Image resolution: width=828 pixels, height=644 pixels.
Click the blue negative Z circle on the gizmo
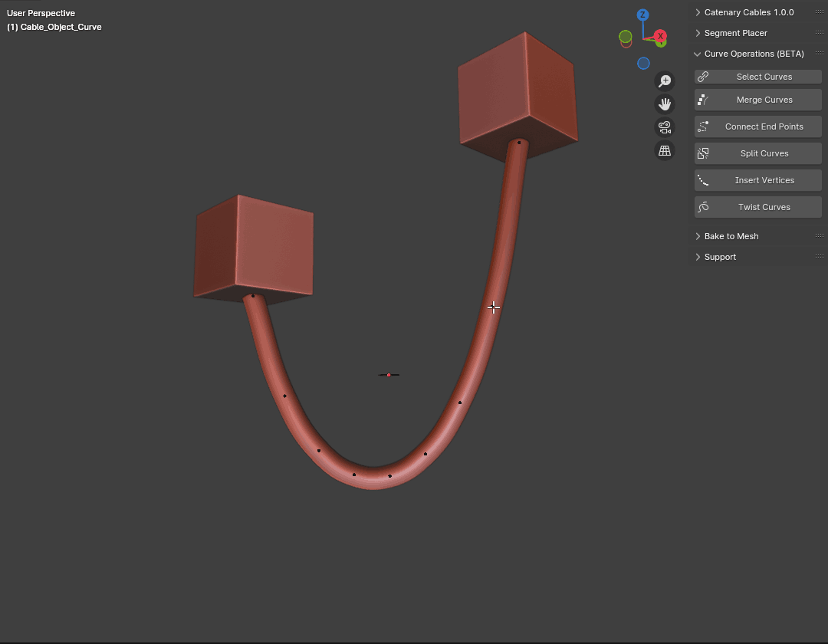pos(643,64)
